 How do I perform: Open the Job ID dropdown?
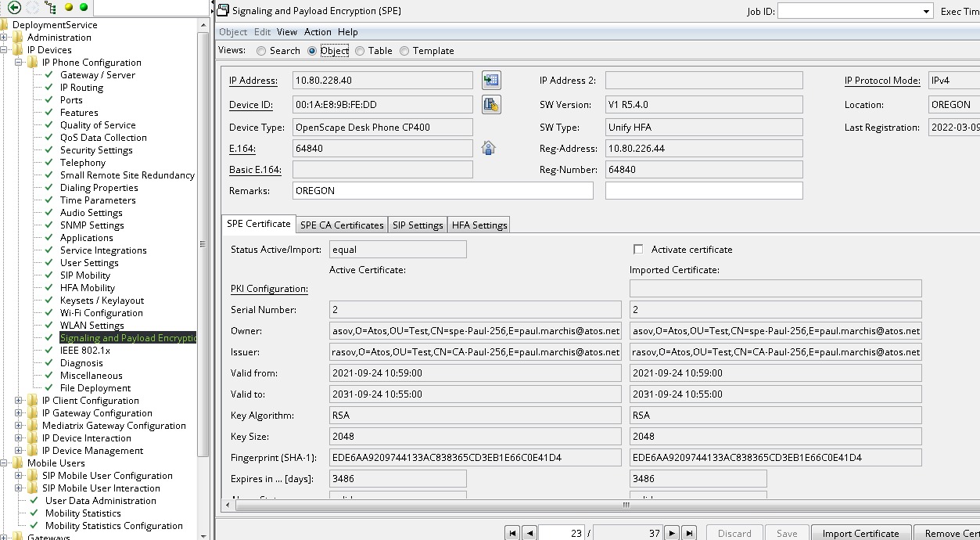926,11
